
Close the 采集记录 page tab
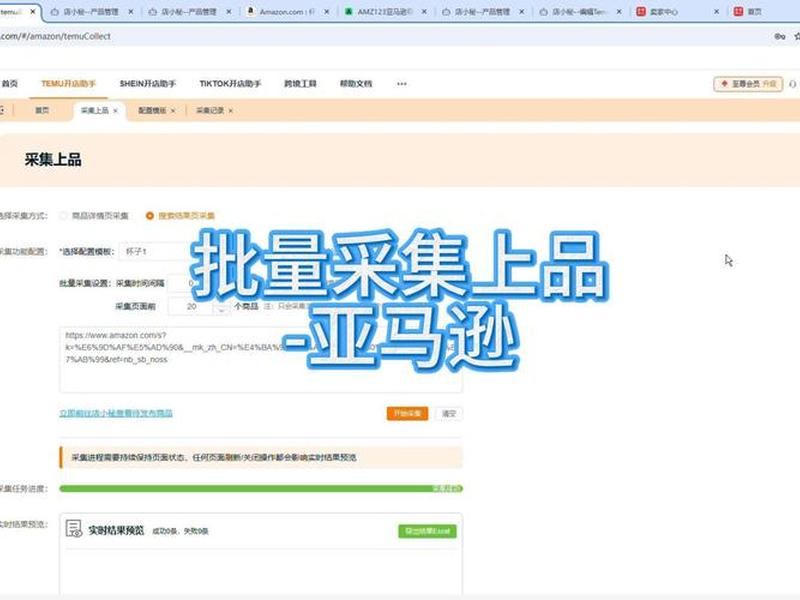click(x=231, y=111)
